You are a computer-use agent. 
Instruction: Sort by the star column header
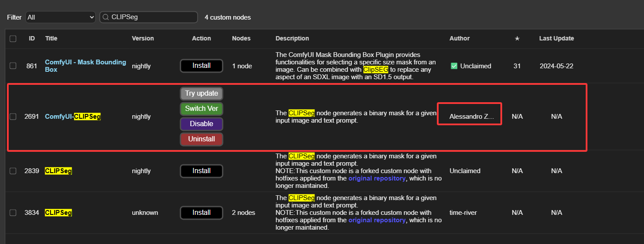click(x=517, y=38)
